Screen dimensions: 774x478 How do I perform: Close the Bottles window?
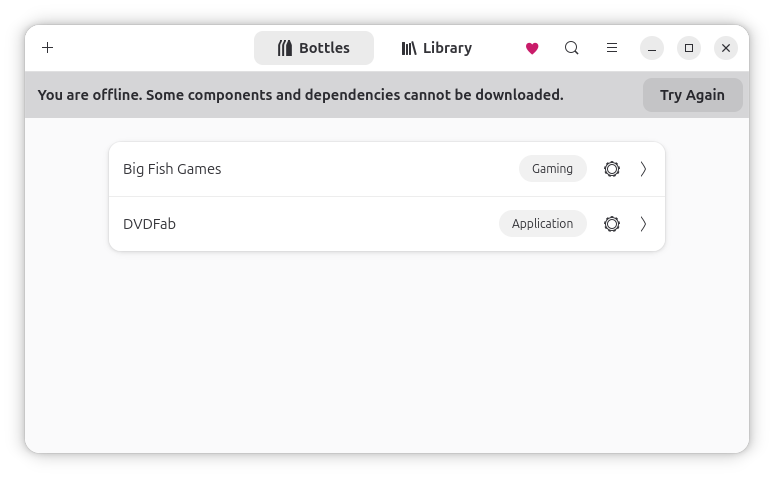pos(726,48)
